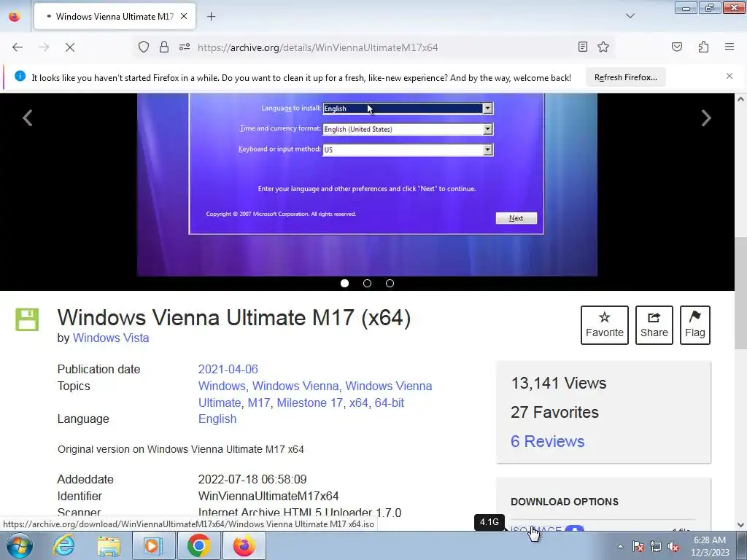Click the Share button
This screenshot has width=747, height=560.
pos(654,325)
